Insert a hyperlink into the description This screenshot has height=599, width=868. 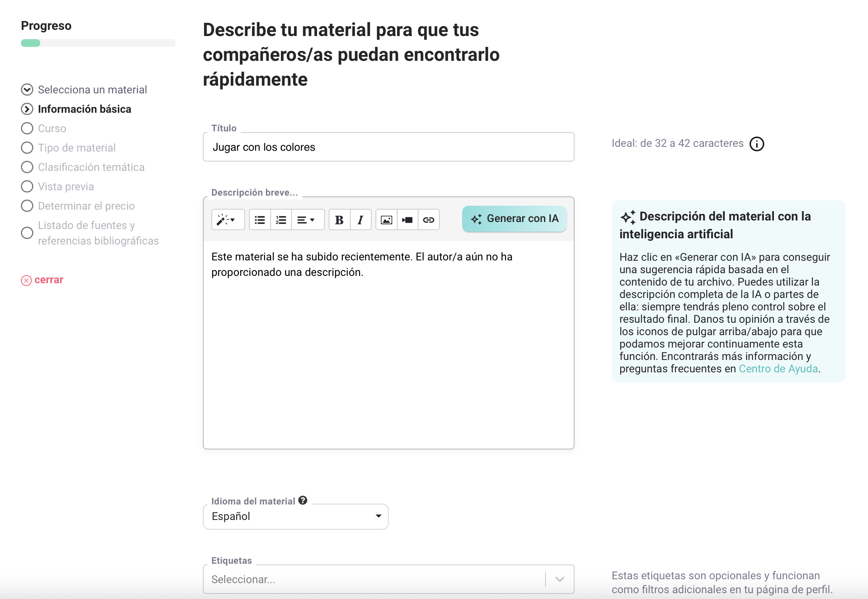click(x=429, y=220)
